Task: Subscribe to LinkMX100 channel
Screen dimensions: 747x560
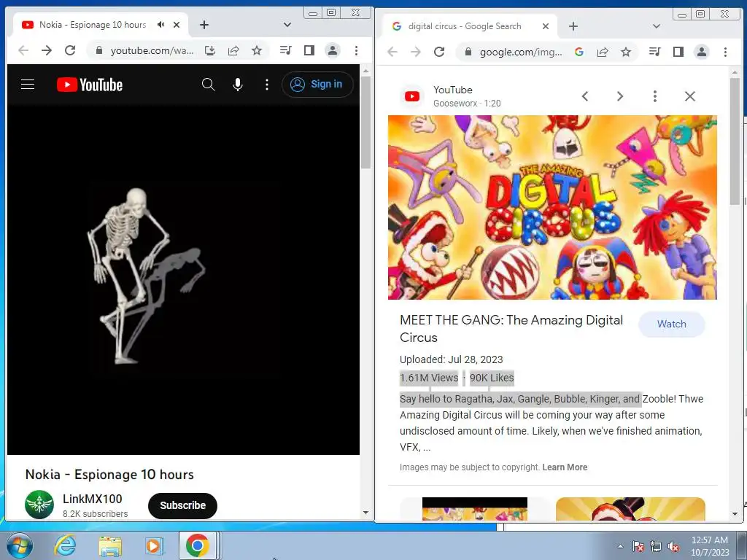Action: [182, 506]
